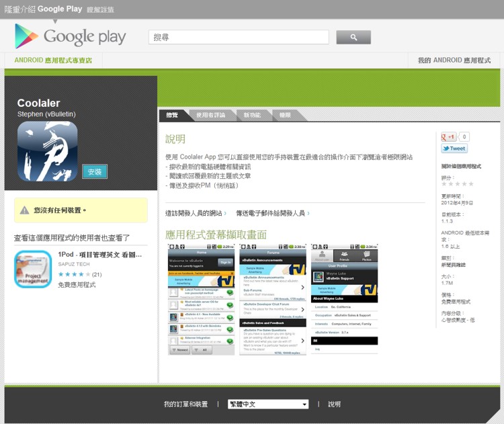Click the Google Play logo

[70, 36]
